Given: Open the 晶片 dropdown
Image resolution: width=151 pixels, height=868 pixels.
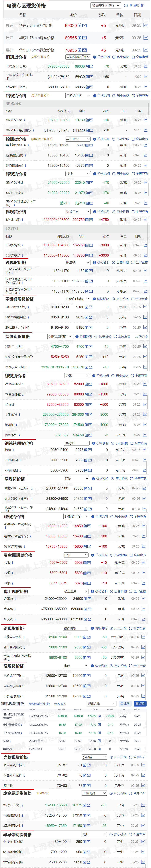Looking at the screenshot, I should [94, 835].
